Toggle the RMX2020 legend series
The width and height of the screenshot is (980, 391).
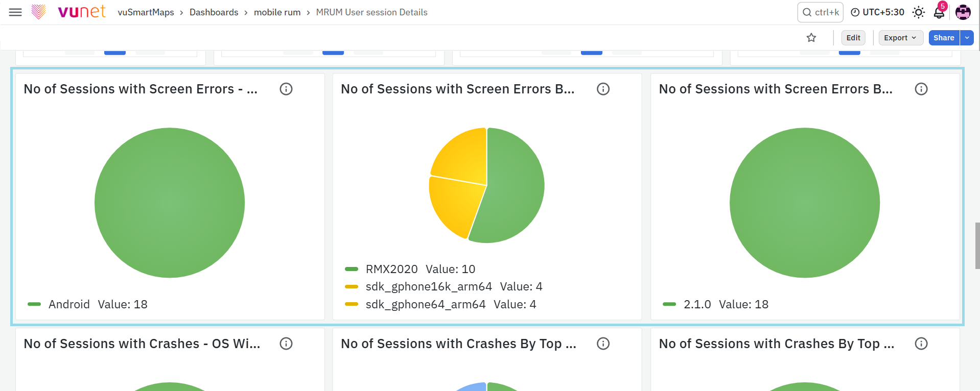391,269
